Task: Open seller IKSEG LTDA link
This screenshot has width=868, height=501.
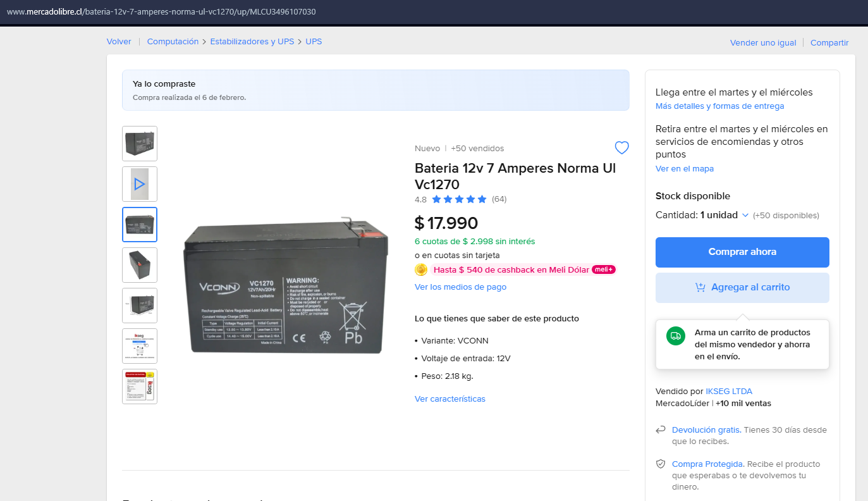Action: coord(729,392)
